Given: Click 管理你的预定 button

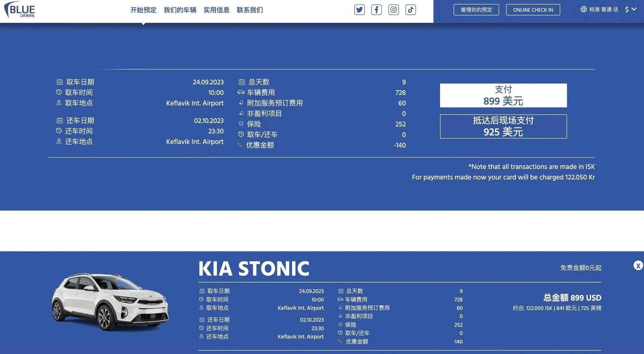Looking at the screenshot, I should [x=476, y=10].
